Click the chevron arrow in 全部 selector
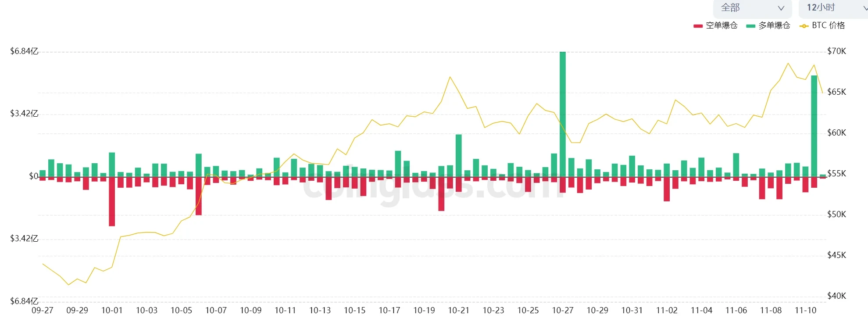Viewport: 868px width, 322px height. tap(781, 8)
